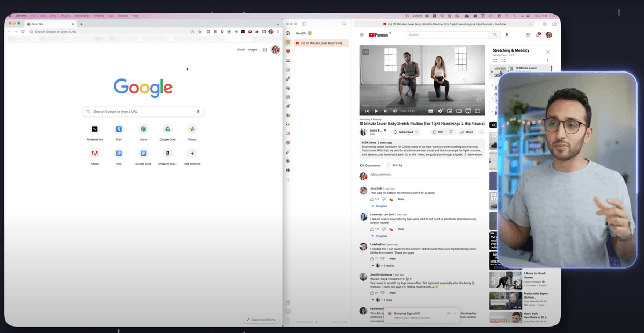Open the Sort by comments dropdown
The image size is (644, 333).
(x=394, y=165)
